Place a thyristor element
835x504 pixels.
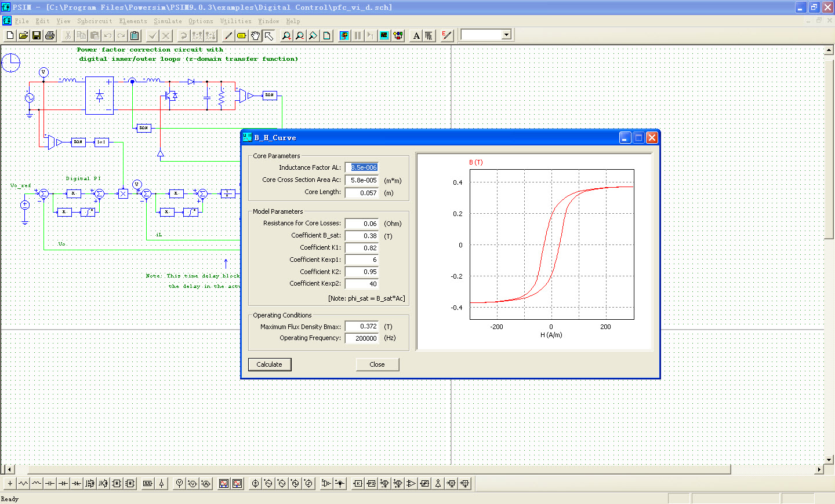[77, 483]
